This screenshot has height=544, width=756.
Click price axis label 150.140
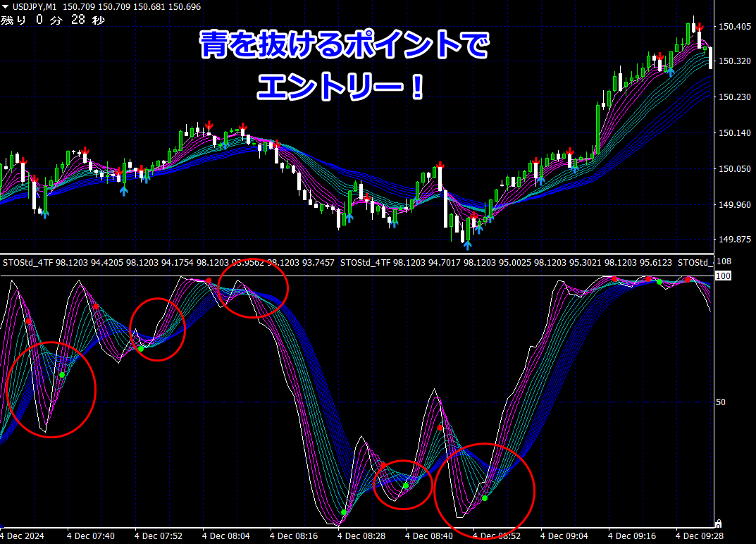point(734,132)
